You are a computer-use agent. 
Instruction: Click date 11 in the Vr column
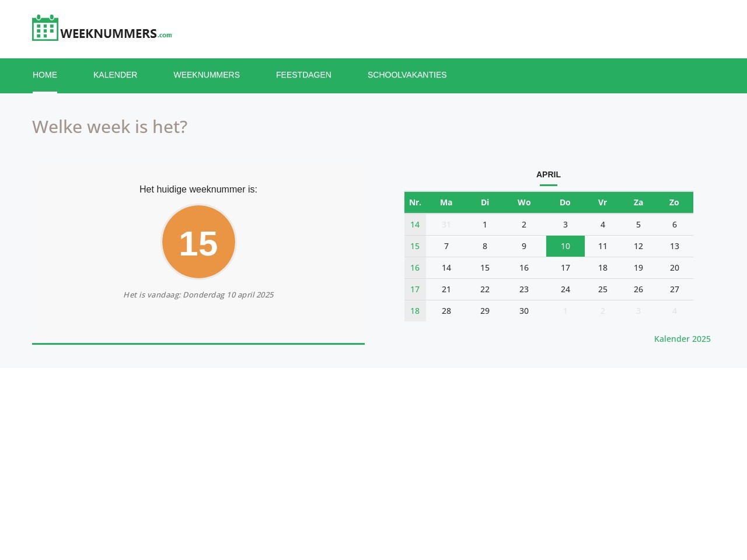[x=603, y=246]
